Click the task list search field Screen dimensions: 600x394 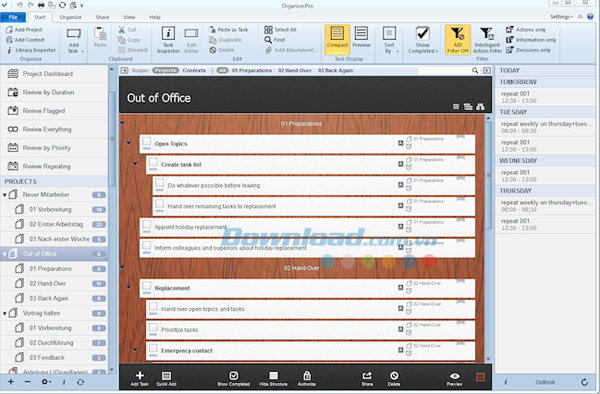(445, 70)
